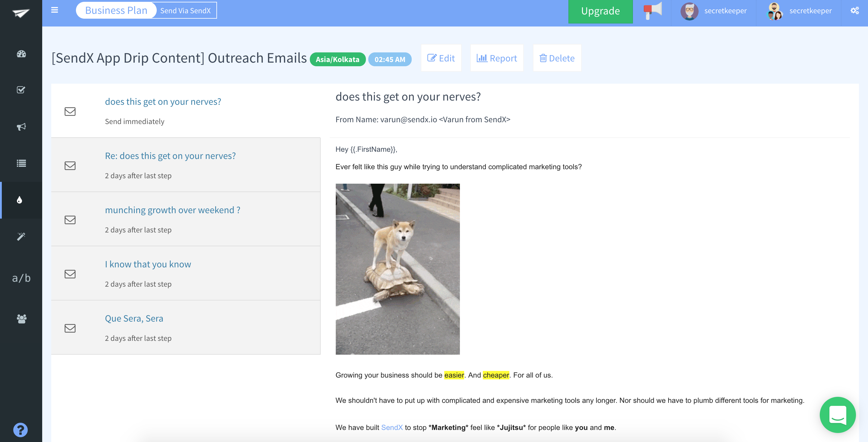This screenshot has height=442, width=868.
Task: Open the dashboard gauge icon in sidebar
Action: [21, 54]
